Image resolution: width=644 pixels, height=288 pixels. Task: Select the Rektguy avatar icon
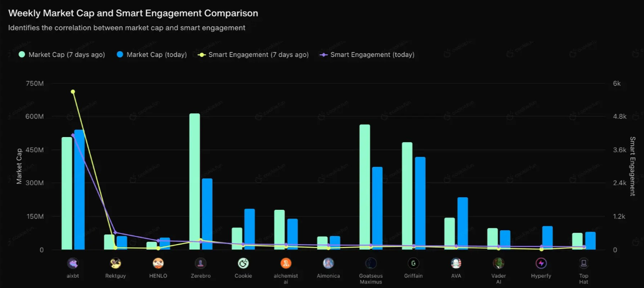(x=116, y=263)
